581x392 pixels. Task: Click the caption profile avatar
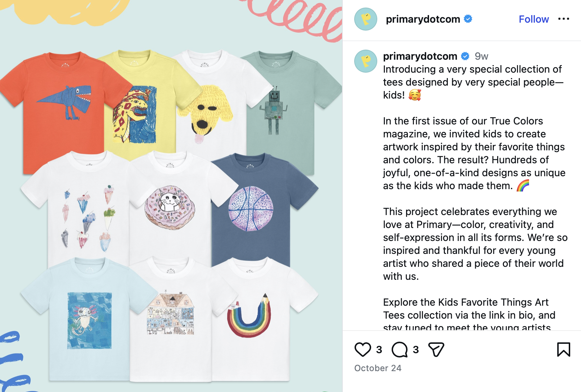366,61
